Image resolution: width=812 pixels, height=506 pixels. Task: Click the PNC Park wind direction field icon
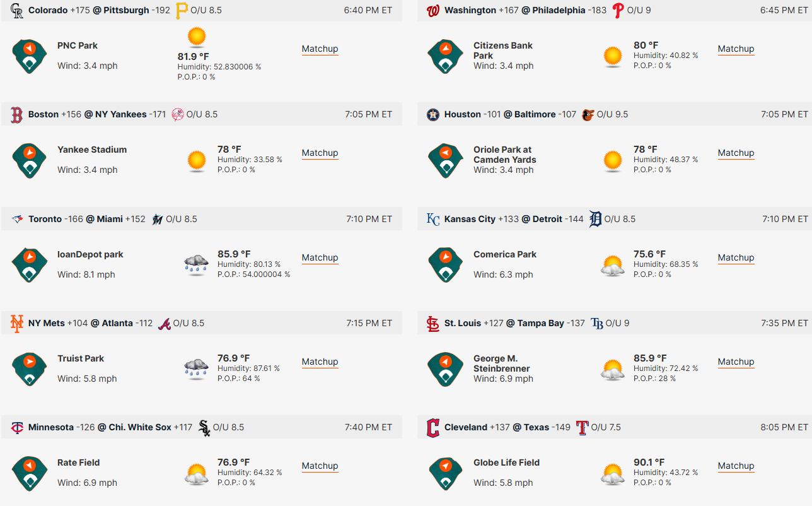point(30,56)
